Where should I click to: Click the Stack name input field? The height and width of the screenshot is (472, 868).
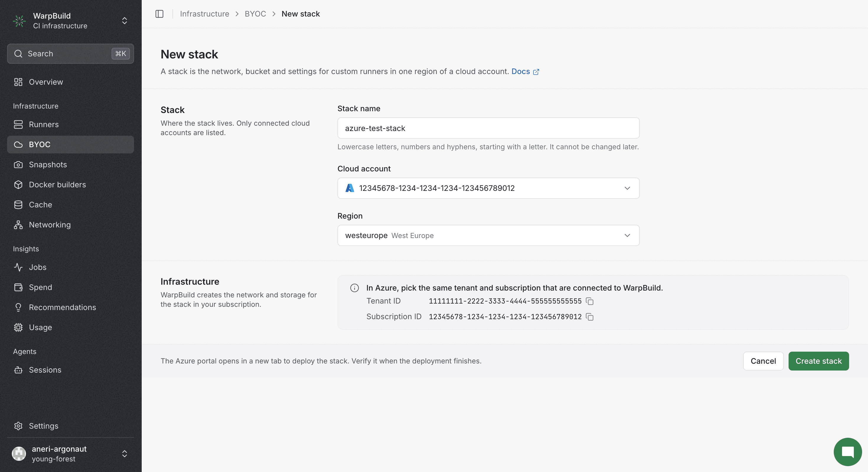click(488, 128)
